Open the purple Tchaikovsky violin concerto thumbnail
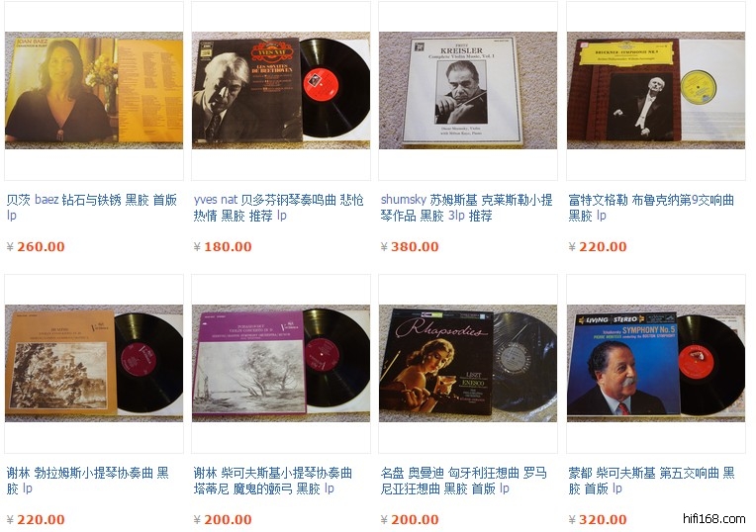This screenshot has height=532, width=756. pos(281,363)
